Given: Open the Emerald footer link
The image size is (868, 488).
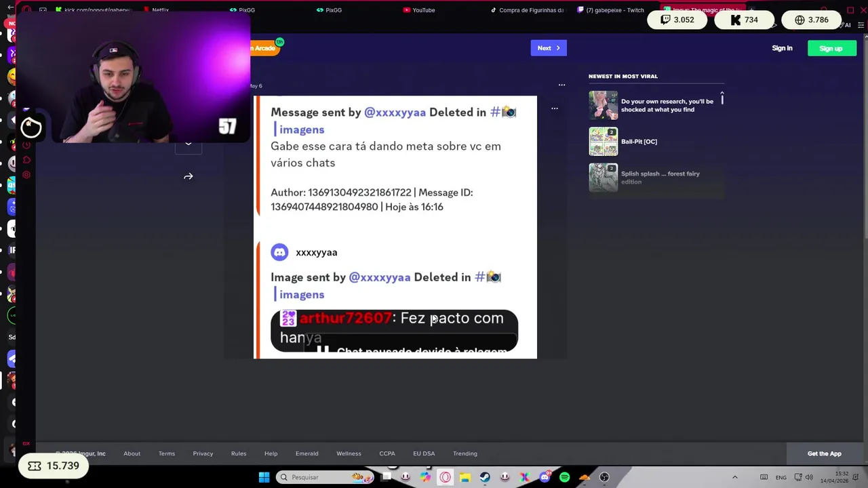Looking at the screenshot, I should (x=307, y=453).
